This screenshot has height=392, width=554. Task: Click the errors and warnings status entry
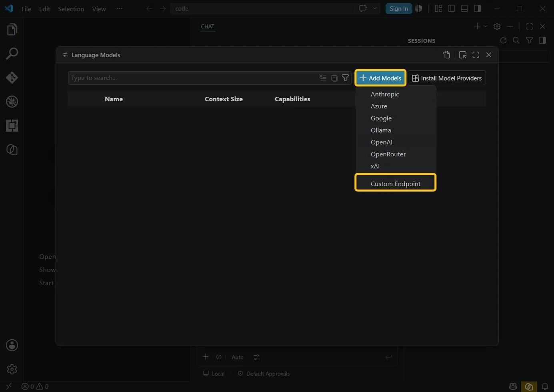coord(35,386)
